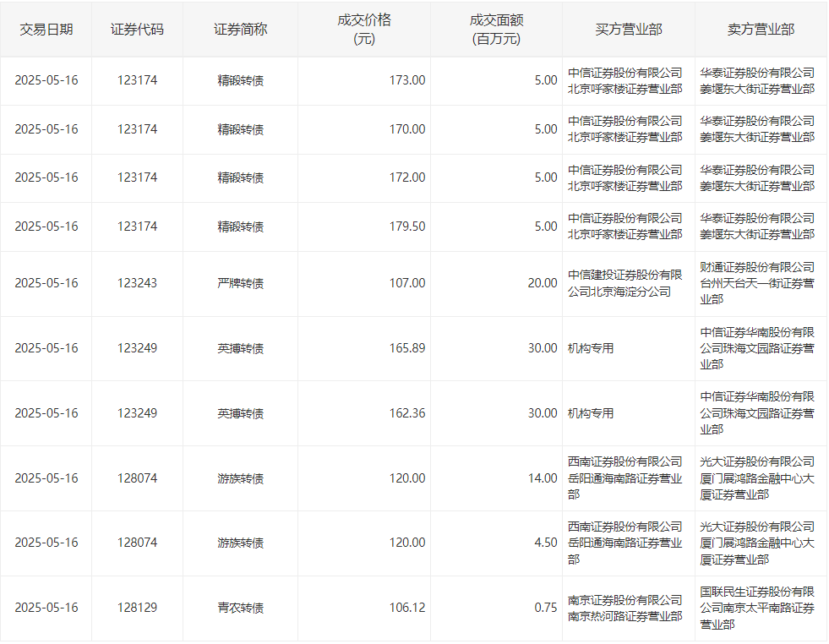Click 精锻转债 in the 170.00 row
Screen dimensions: 829x644
coord(240,129)
